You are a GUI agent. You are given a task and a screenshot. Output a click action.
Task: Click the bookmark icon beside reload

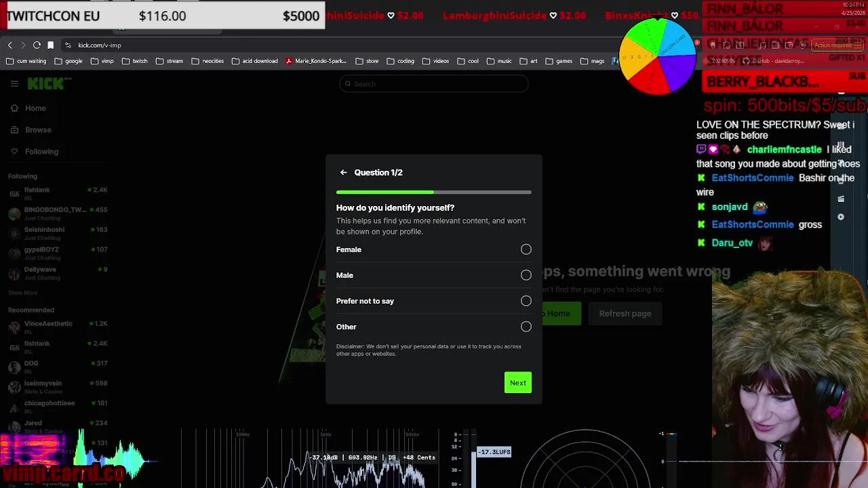[x=50, y=45]
